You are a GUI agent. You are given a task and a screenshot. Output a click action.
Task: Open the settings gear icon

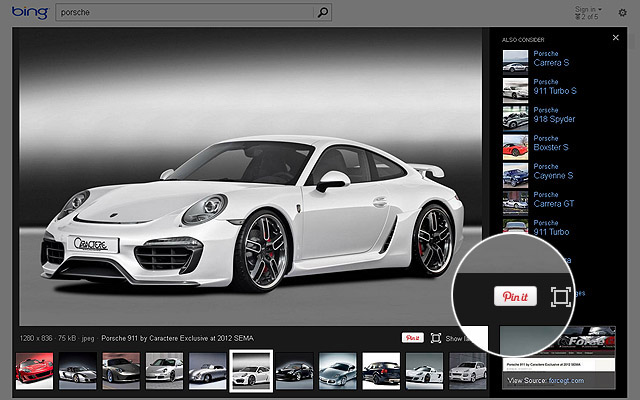pyautogui.click(x=622, y=13)
